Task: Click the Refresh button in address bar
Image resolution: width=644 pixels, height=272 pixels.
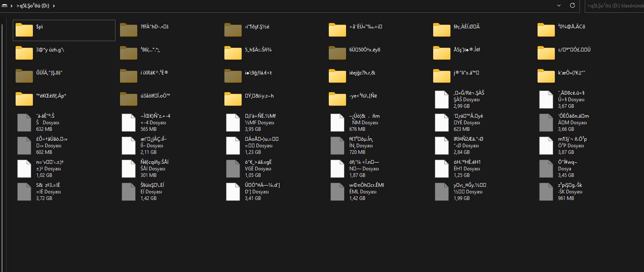Action: [572, 5]
